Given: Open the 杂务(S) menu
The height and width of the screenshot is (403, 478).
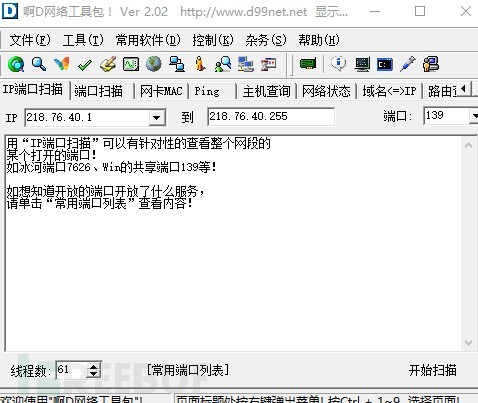Looking at the screenshot, I should tap(266, 40).
